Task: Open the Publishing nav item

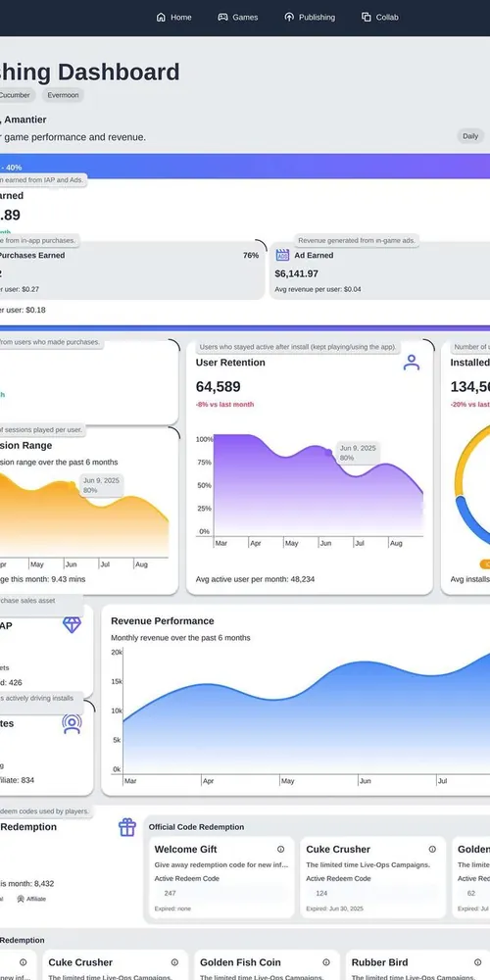Action: click(x=310, y=17)
